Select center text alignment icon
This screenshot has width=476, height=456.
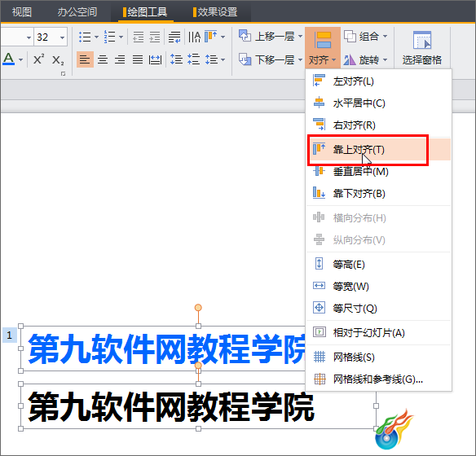pos(103,59)
